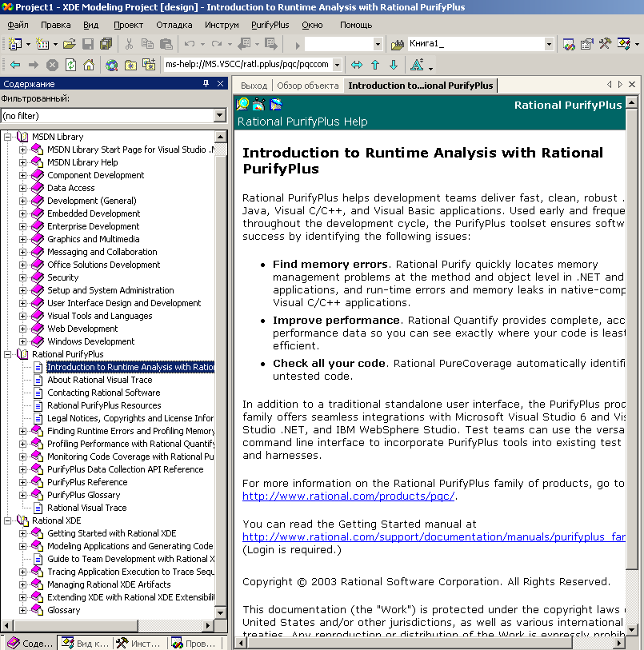Collapse the Rational PurifyPlus node

pyautogui.click(x=8, y=354)
